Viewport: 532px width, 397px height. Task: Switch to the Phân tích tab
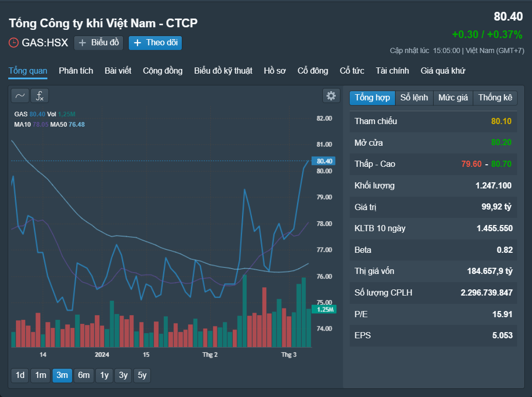[76, 71]
